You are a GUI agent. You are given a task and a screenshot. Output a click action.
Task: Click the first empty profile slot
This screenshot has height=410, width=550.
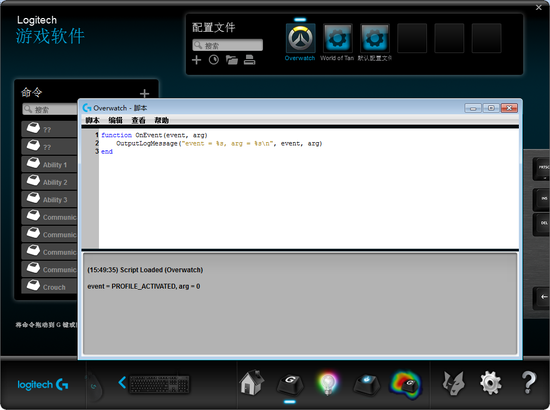(412, 38)
